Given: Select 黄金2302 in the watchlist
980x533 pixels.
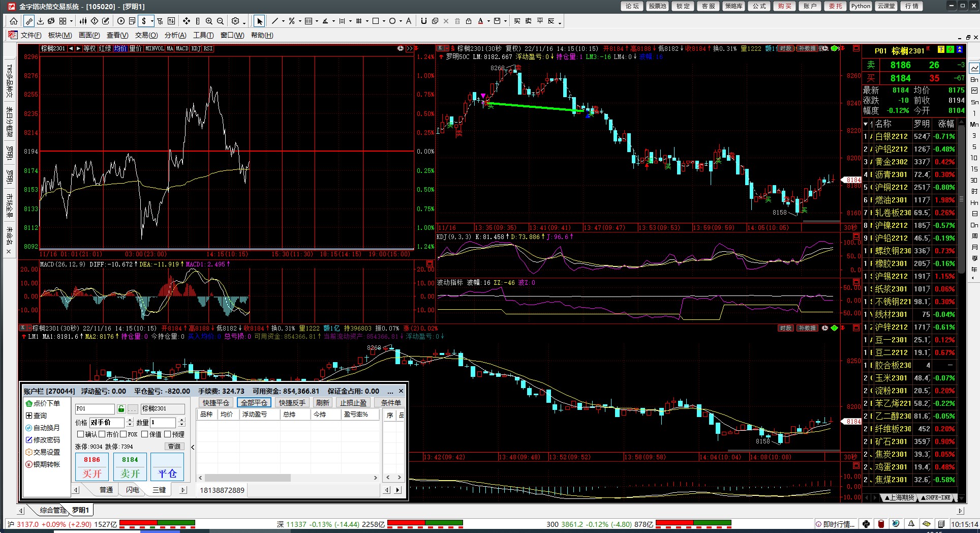Looking at the screenshot, I should [910, 162].
